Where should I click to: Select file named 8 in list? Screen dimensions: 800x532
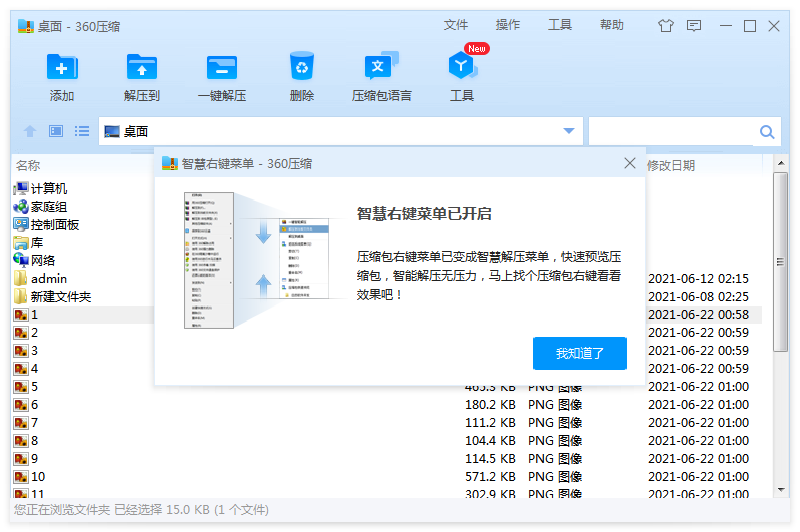tap(34, 441)
